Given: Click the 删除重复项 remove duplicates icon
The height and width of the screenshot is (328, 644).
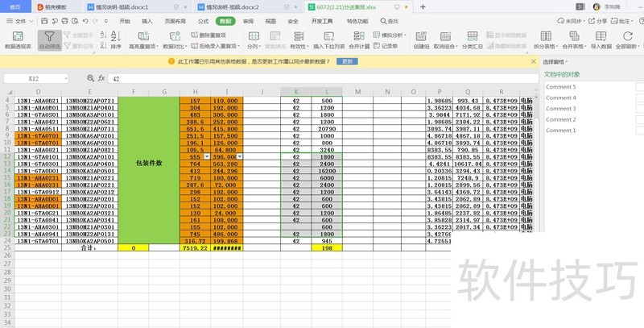Looking at the screenshot, I should pyautogui.click(x=195, y=35).
